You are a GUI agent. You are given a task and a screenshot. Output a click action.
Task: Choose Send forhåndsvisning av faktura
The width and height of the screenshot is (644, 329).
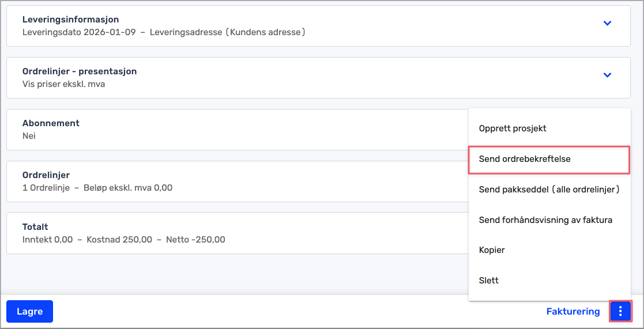545,220
